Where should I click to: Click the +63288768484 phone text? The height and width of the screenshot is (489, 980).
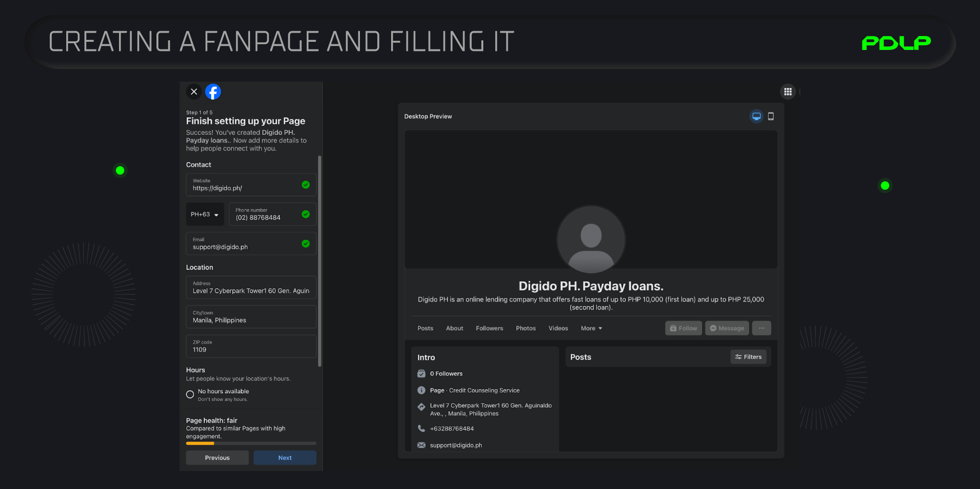[x=452, y=428]
